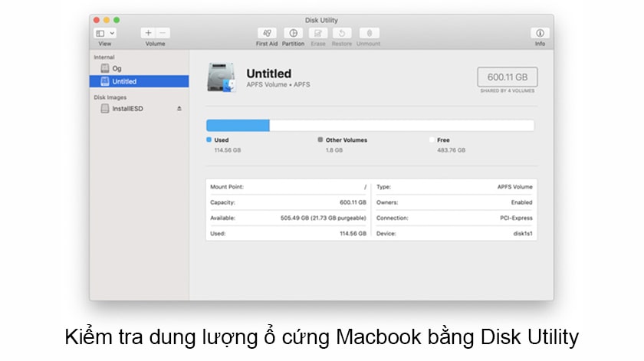Image resolution: width=644 pixels, height=361 pixels.
Task: Select the Og volume in sidebar
Action: point(140,68)
